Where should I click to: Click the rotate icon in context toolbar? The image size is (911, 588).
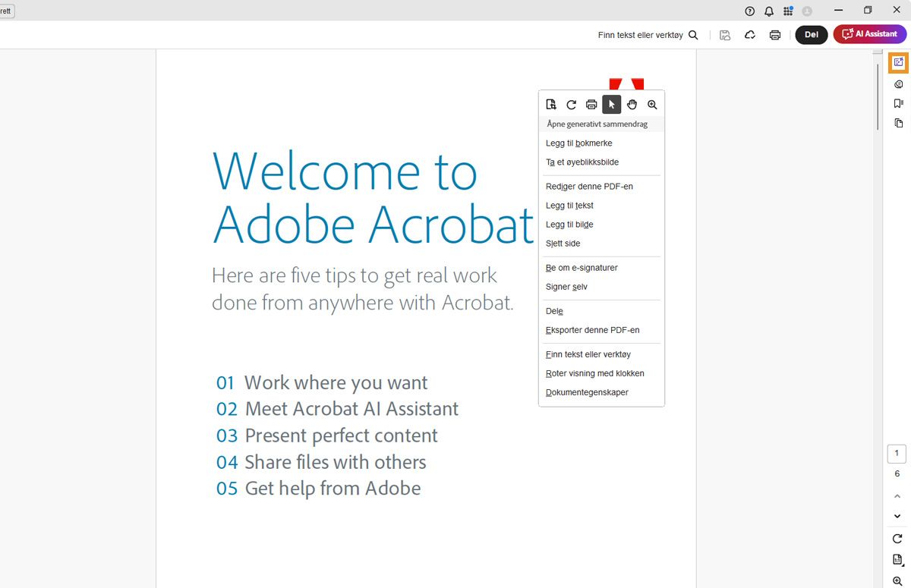(572, 105)
